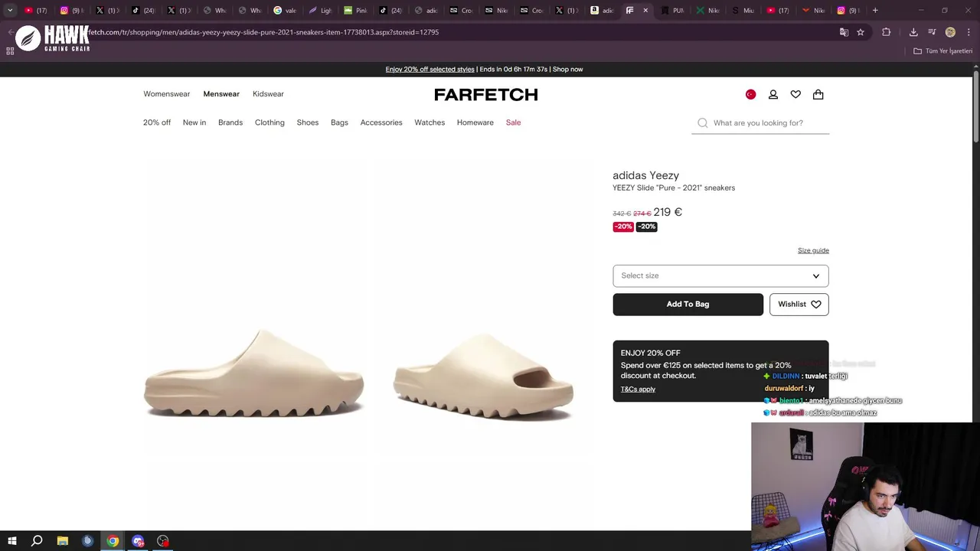Open the Size guide link
980x551 pixels.
(813, 250)
